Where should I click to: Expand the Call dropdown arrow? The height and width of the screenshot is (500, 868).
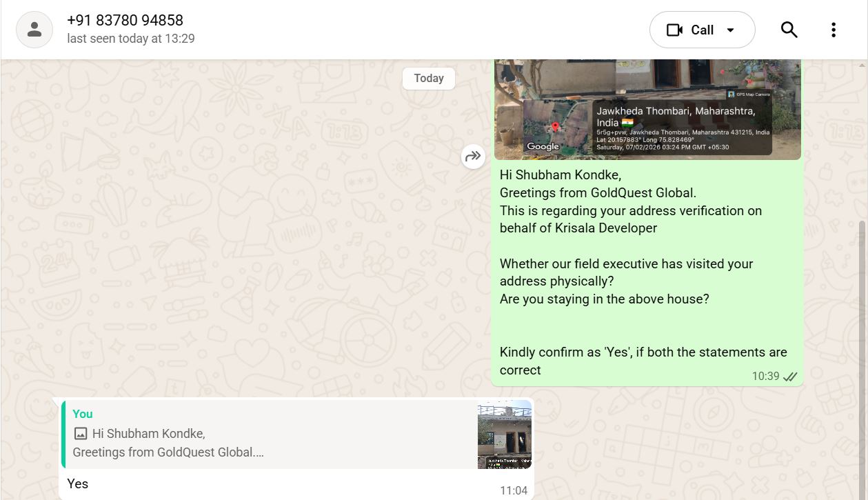(x=731, y=30)
